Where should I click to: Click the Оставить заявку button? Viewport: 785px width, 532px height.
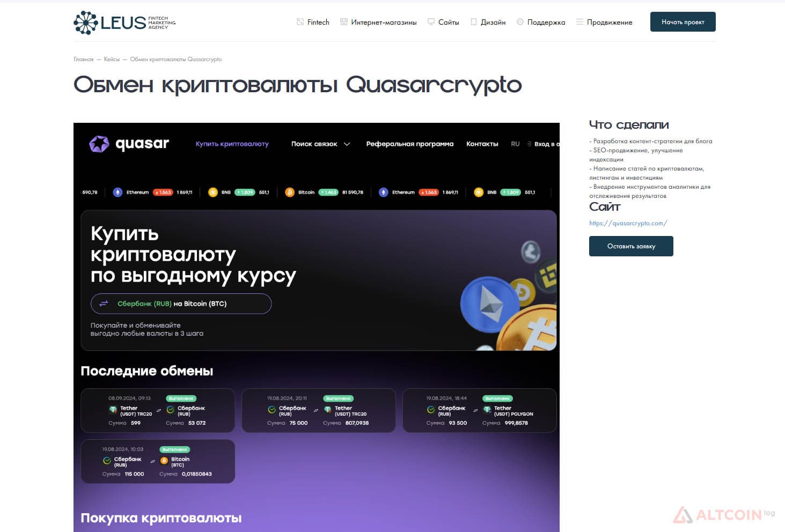pos(631,246)
